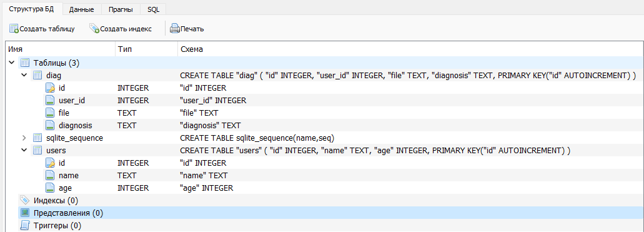Click the sqlite_sequence table icon

click(x=37, y=138)
